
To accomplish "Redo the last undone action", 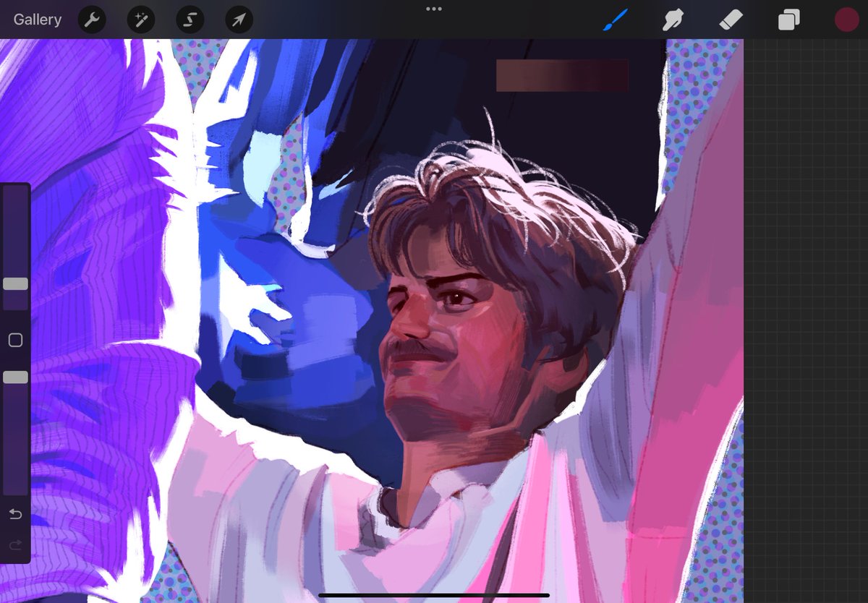I will 15,544.
